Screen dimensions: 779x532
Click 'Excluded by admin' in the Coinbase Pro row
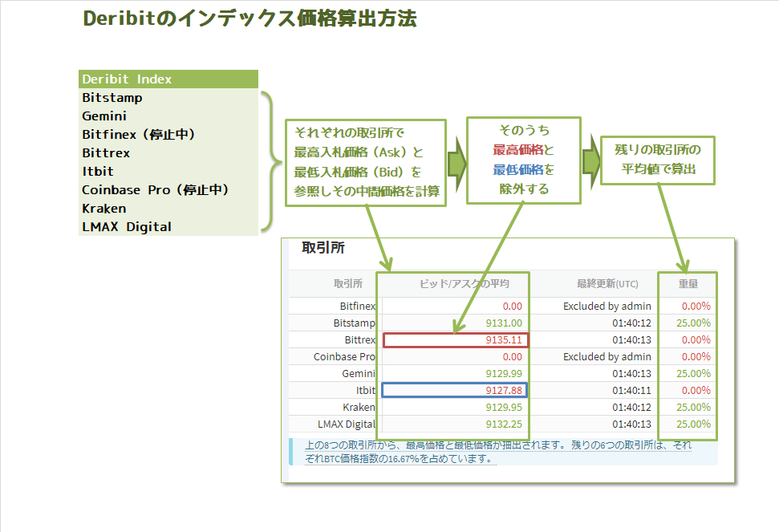607,356
